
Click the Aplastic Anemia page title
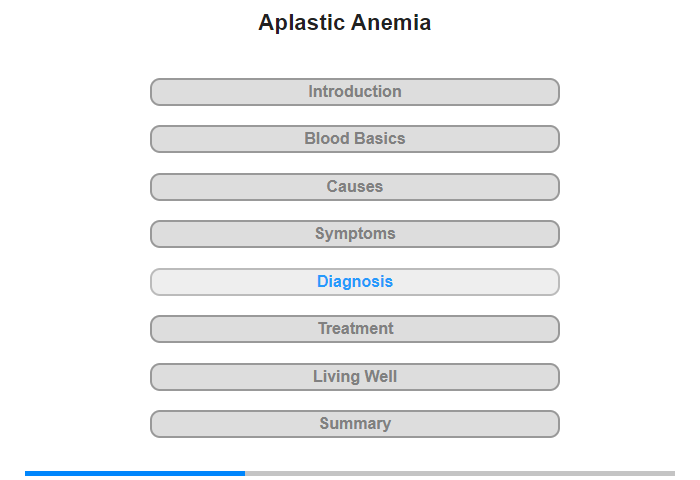[345, 22]
